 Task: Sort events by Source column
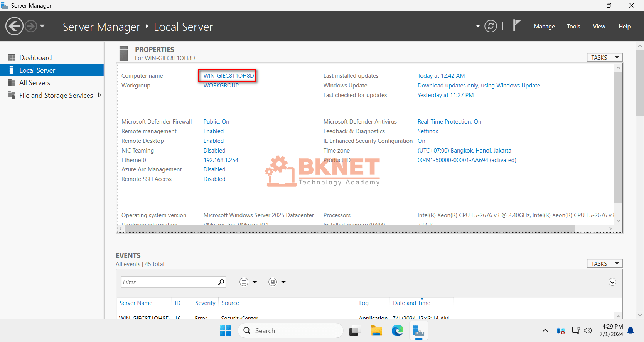[230, 303]
